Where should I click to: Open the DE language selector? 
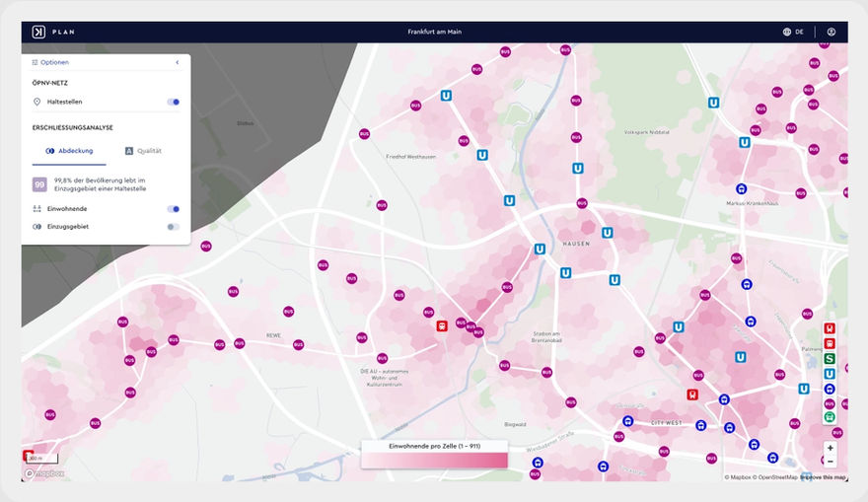point(799,33)
